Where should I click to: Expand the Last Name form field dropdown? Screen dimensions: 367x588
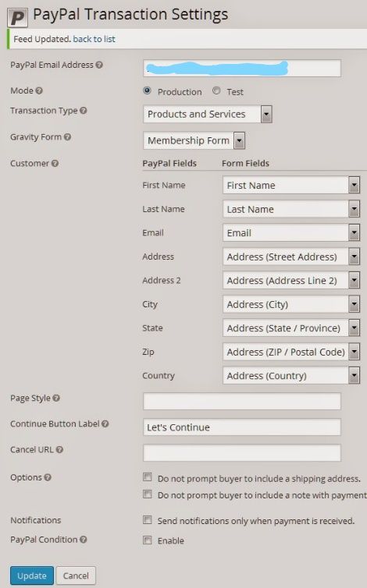[x=291, y=209]
